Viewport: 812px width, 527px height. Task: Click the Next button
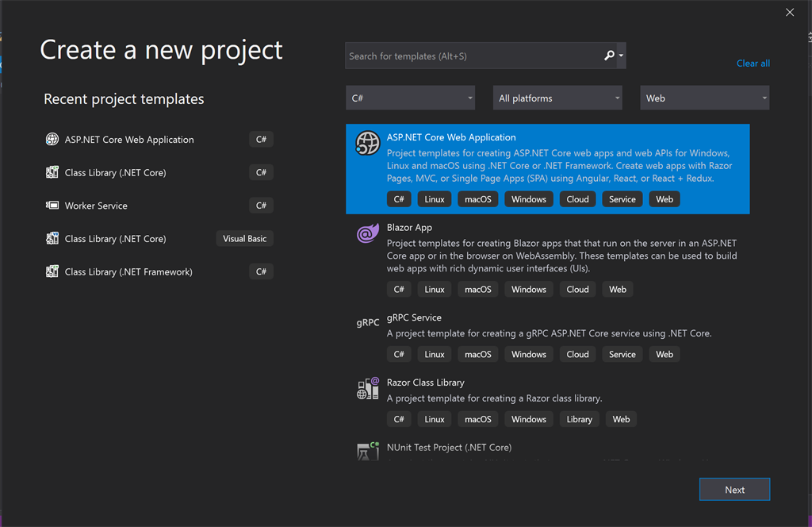point(734,490)
